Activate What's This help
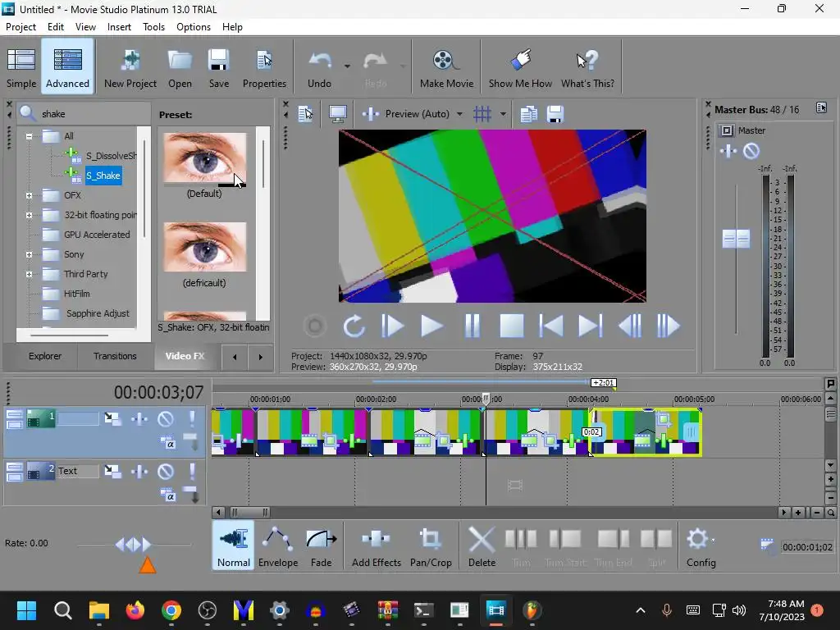Screen dimensions: 840x630 [x=587, y=67]
